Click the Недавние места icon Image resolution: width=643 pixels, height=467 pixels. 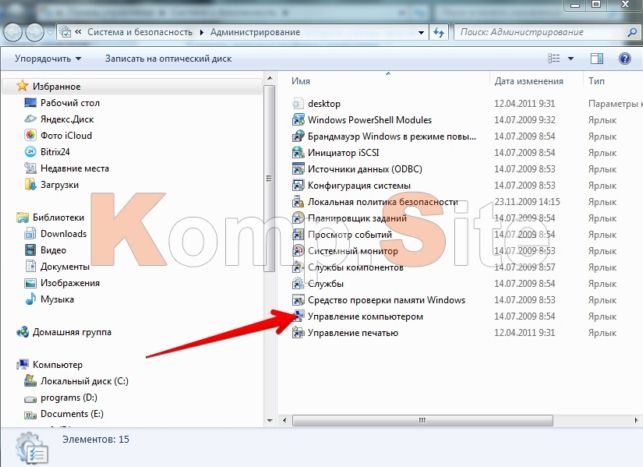click(x=30, y=168)
